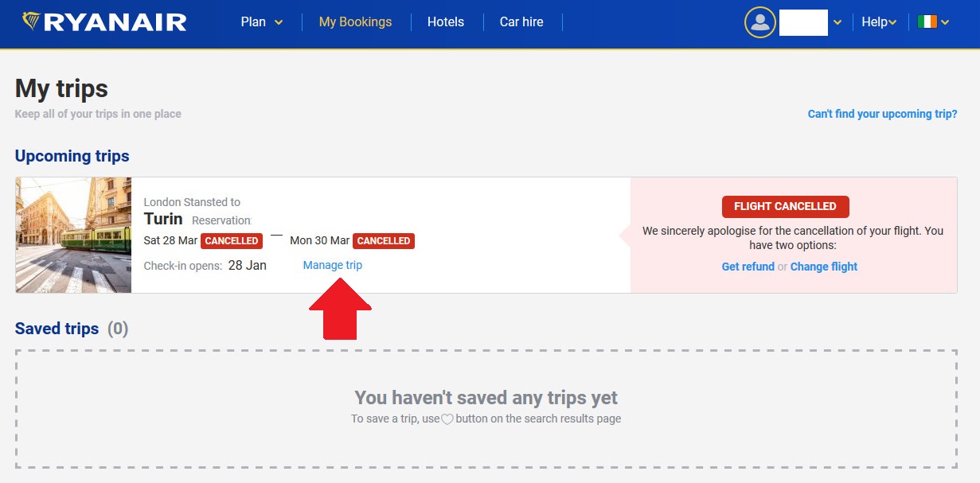Click the Turin trip thumbnail photo
The height and width of the screenshot is (483, 980).
73,235
